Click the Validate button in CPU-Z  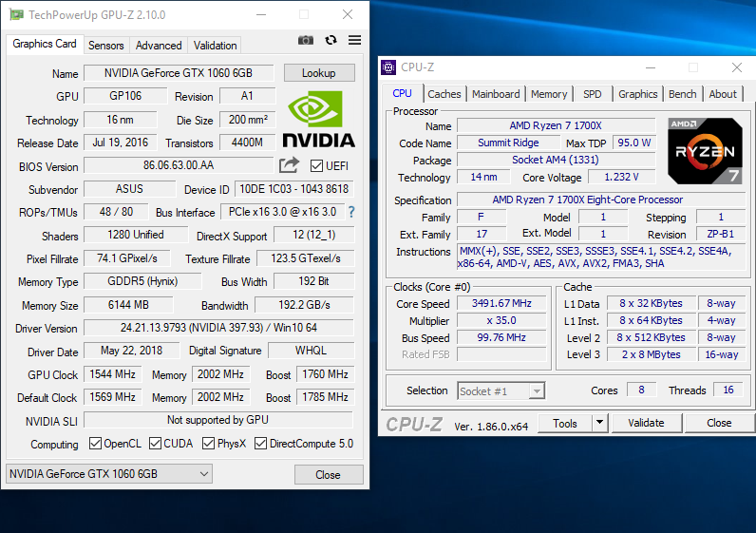(x=646, y=423)
